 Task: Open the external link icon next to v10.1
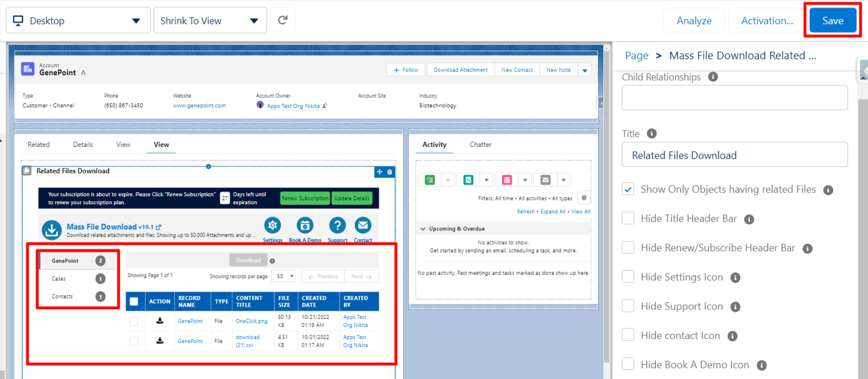click(159, 227)
